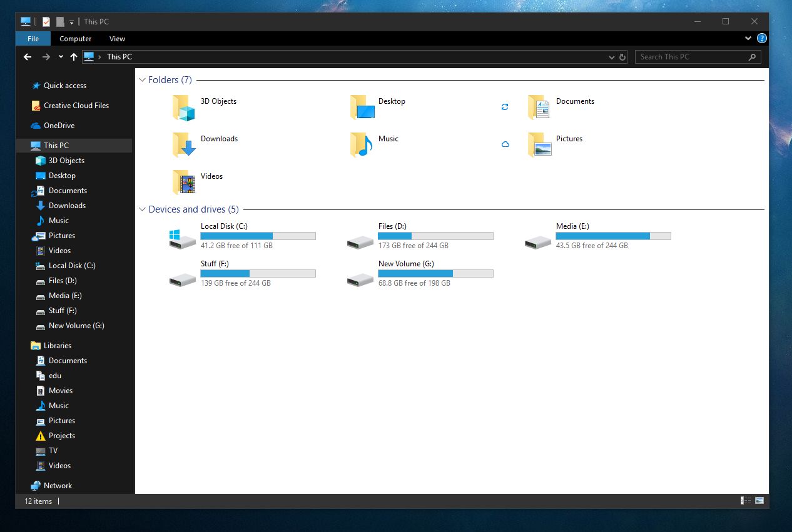This screenshot has height=532, width=792.
Task: Collapse the Devices and drives (5) section
Action: 144,209
